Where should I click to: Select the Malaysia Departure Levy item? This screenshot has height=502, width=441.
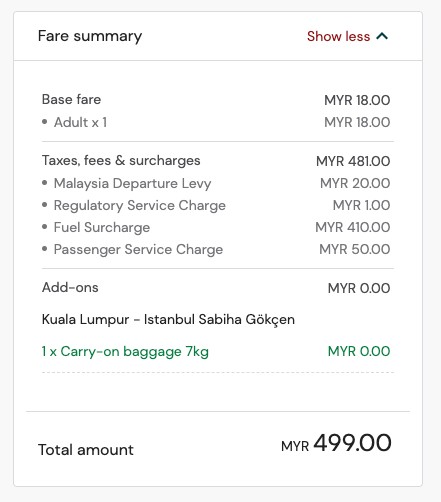pos(132,184)
